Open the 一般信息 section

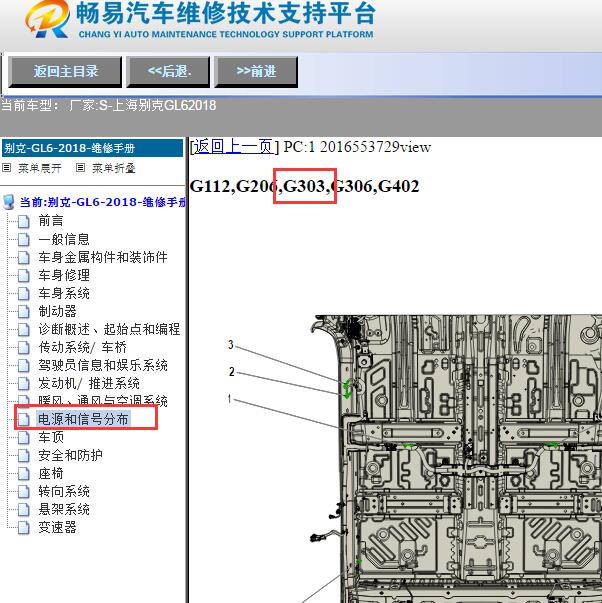(x=64, y=239)
